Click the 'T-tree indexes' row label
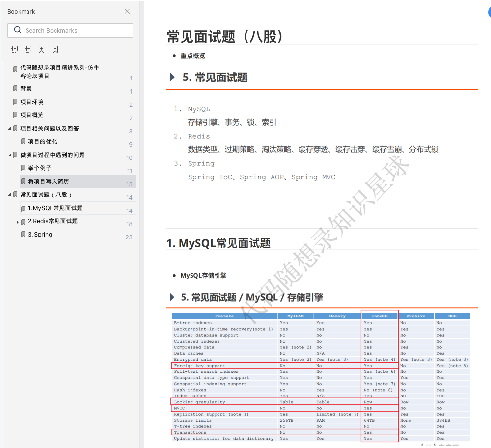 (x=193, y=426)
